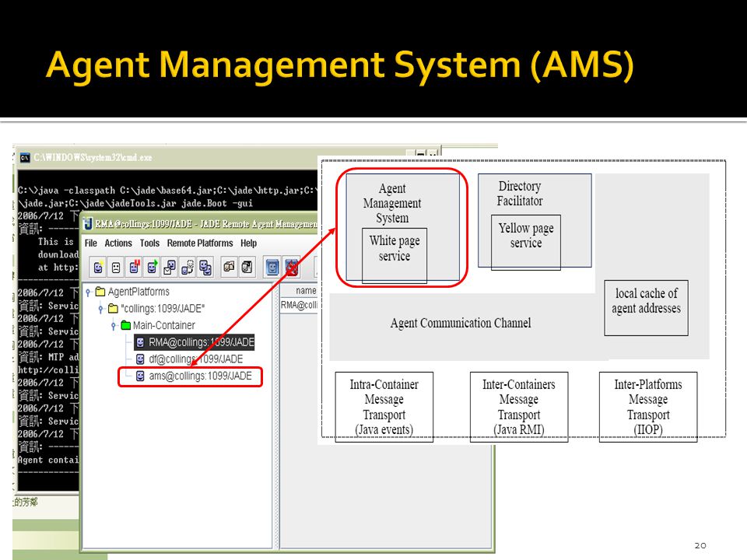Open the Help menu
This screenshot has height=560, width=747.
249,243
